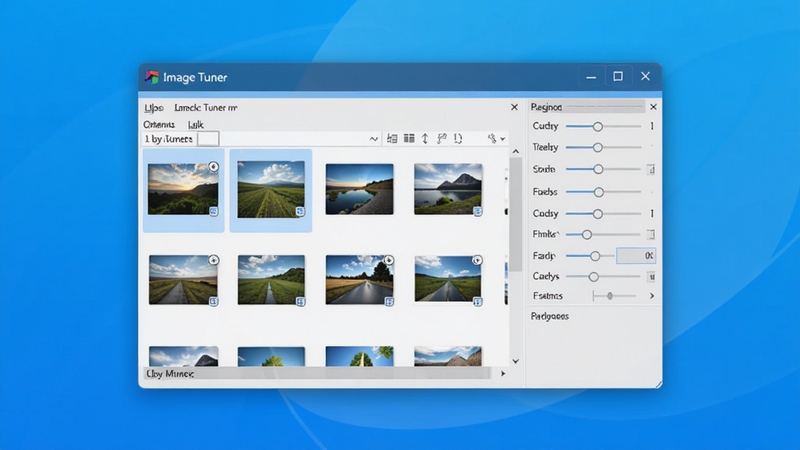Click the empty box next to '1 by Tunees'
The width and height of the screenshot is (800, 450).
coord(208,139)
